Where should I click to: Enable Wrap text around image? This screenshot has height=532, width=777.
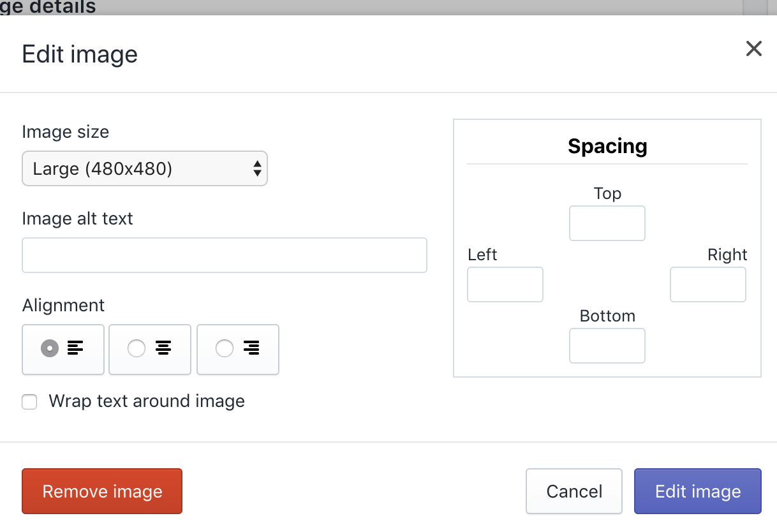(x=29, y=402)
